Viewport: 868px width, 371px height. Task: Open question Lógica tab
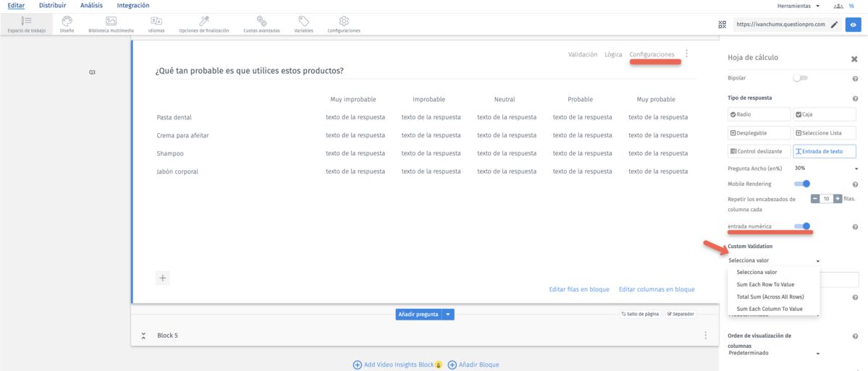point(613,54)
